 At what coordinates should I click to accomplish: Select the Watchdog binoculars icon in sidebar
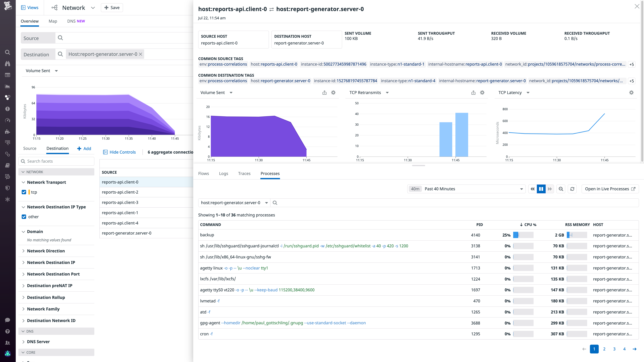pos(8,63)
